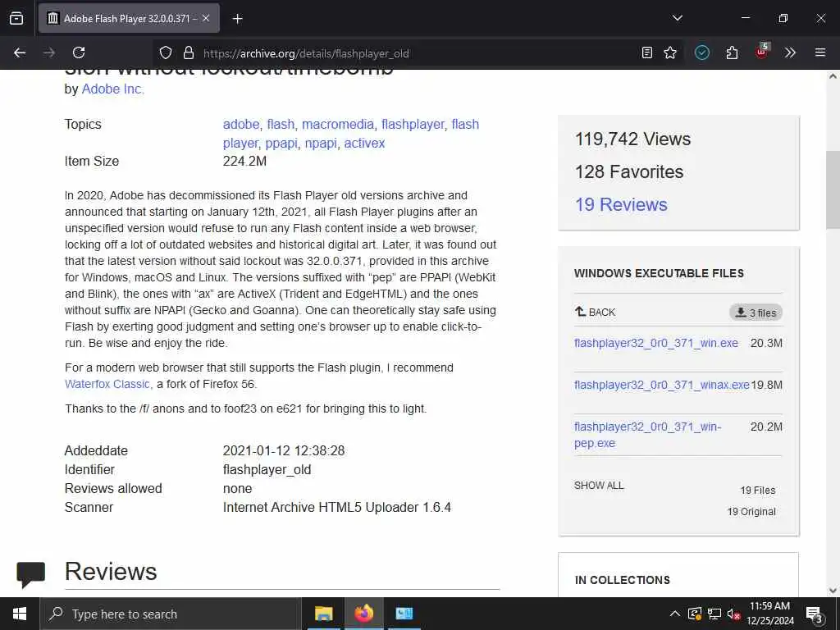Open the ppapi topic link
The width and height of the screenshot is (840, 630).
coord(281,144)
